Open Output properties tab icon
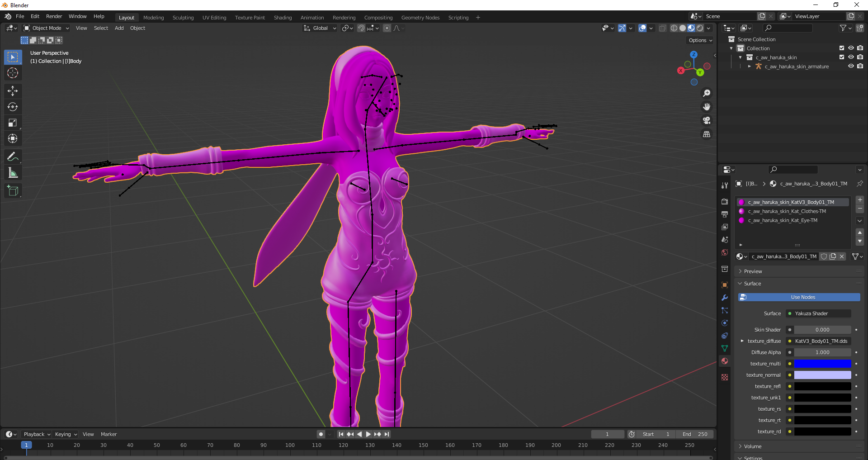This screenshot has width=868, height=460. [725, 214]
